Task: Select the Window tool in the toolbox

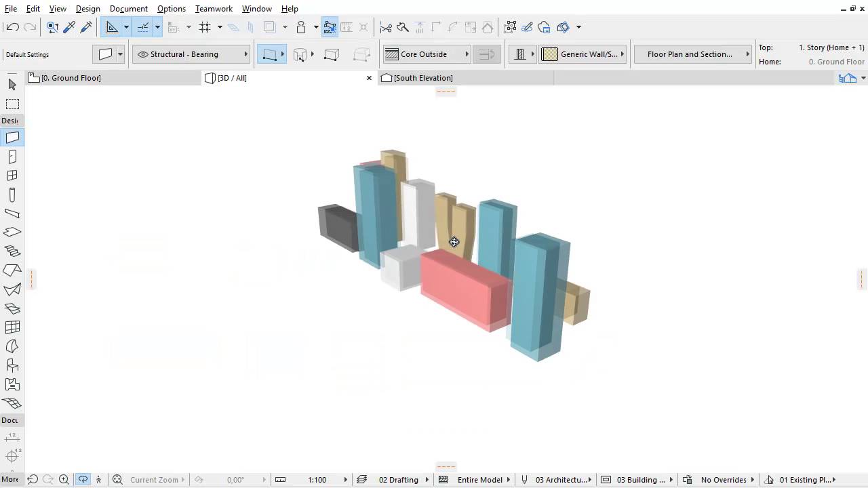Action: pyautogui.click(x=12, y=176)
